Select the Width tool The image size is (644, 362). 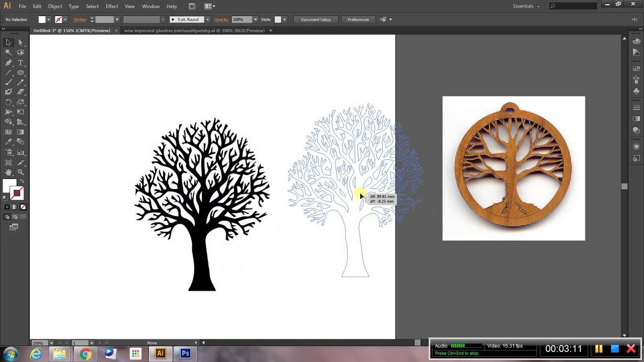click(x=9, y=112)
